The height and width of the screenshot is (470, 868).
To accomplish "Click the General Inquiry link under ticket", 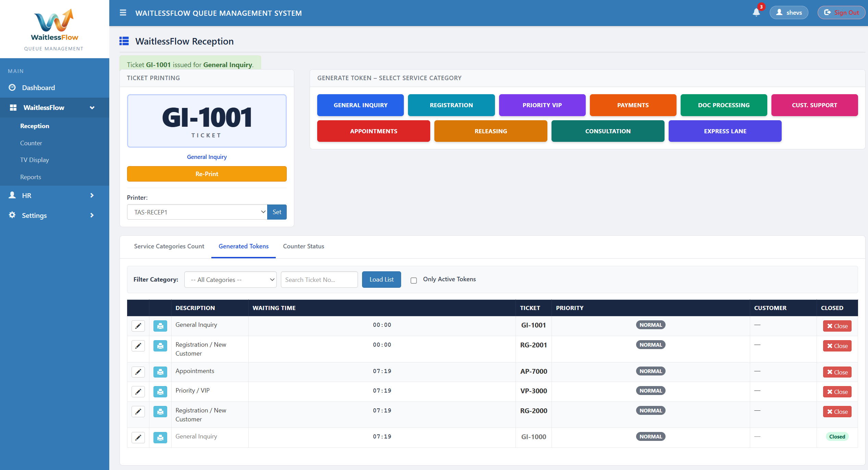I will [x=207, y=157].
